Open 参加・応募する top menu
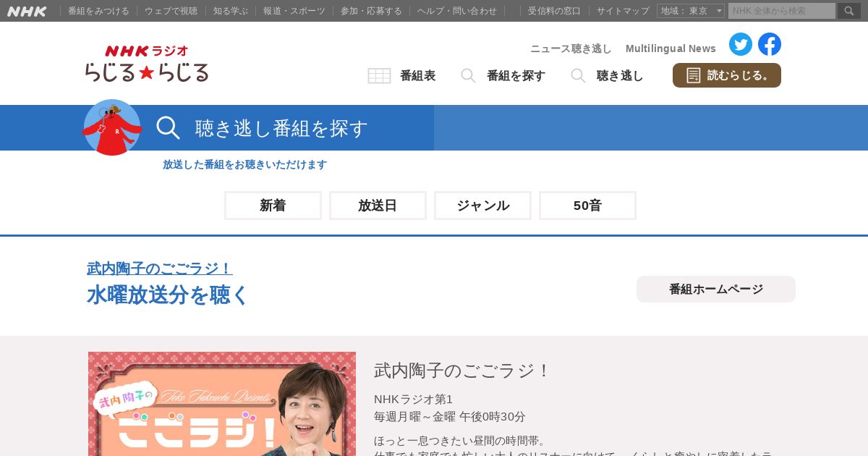Viewport: 868px width, 456px height. point(371,11)
